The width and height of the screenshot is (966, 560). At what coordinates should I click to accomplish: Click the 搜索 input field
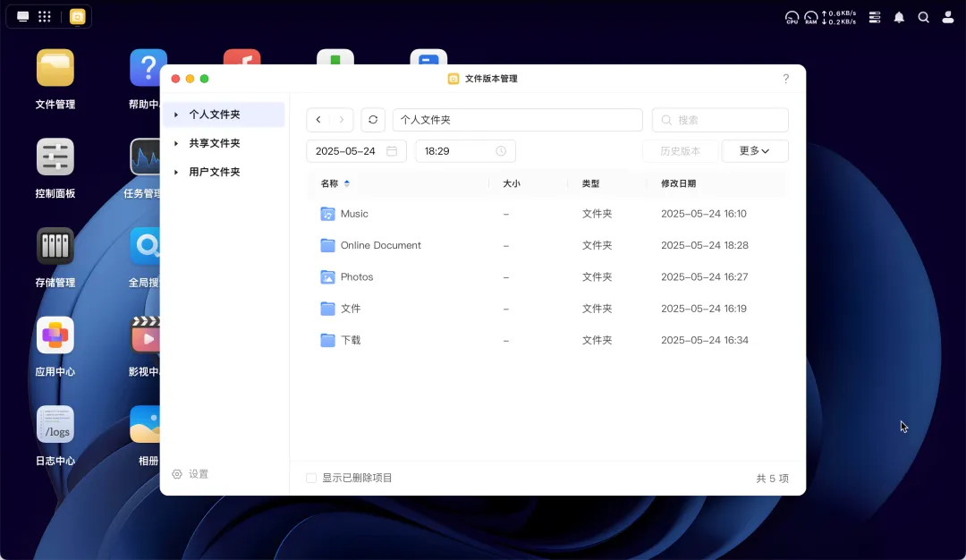point(720,120)
